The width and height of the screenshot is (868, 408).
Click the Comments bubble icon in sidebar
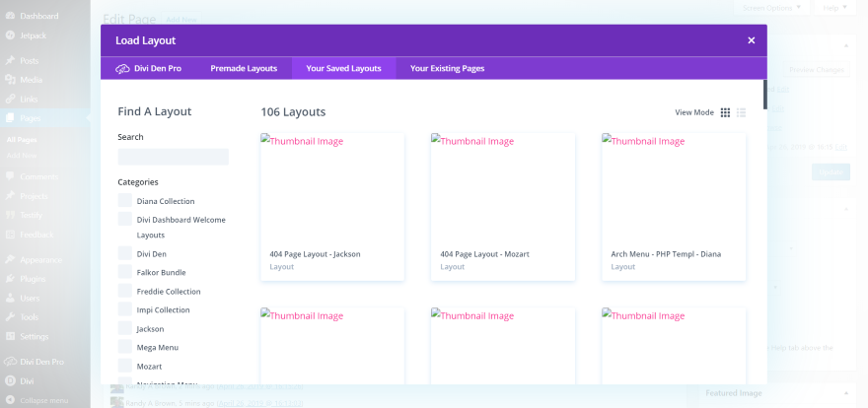[10, 177]
